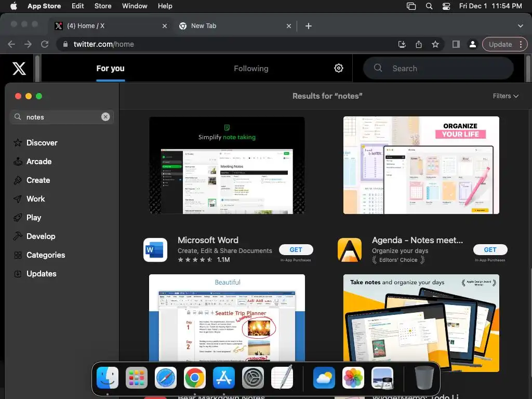The height and width of the screenshot is (399, 532).
Task: Expand the Filters dropdown
Action: tap(506, 96)
